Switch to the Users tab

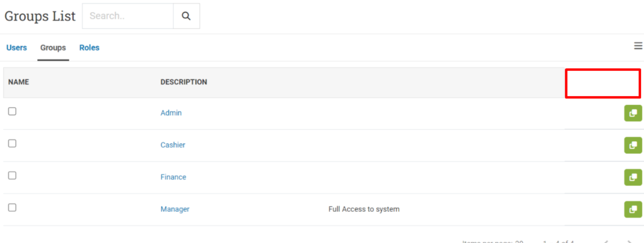tap(16, 48)
